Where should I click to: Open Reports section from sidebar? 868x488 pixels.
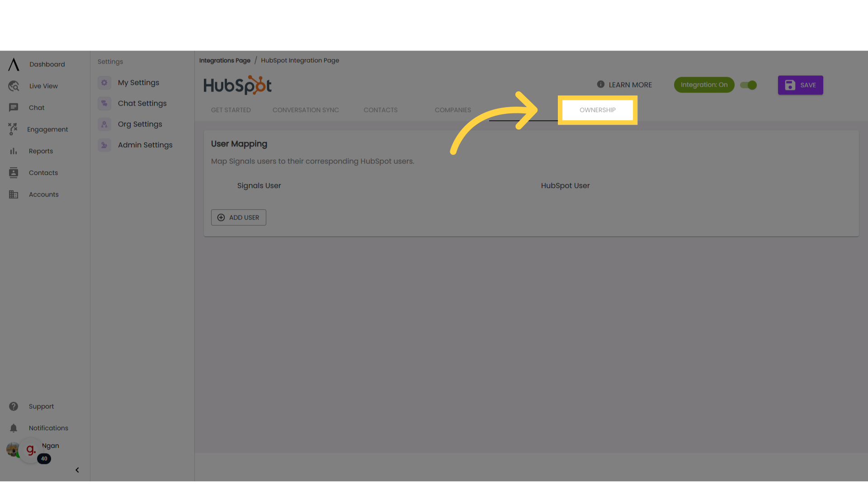pos(41,151)
